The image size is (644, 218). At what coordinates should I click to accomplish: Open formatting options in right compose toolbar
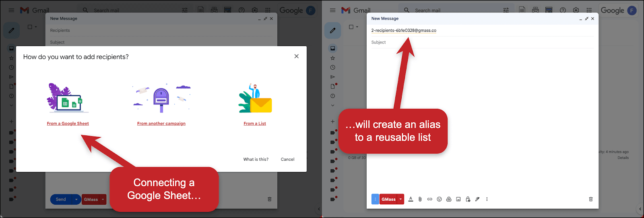(411, 199)
